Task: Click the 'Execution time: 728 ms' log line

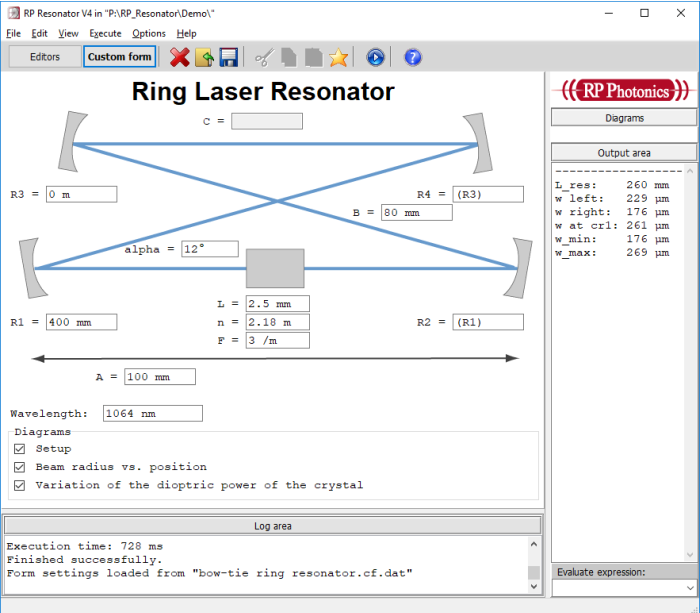Action: (85, 546)
